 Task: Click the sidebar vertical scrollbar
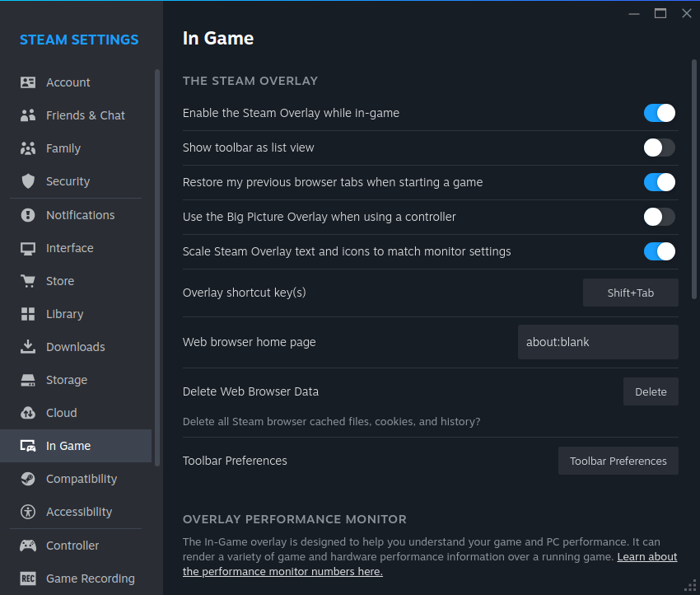[157, 268]
